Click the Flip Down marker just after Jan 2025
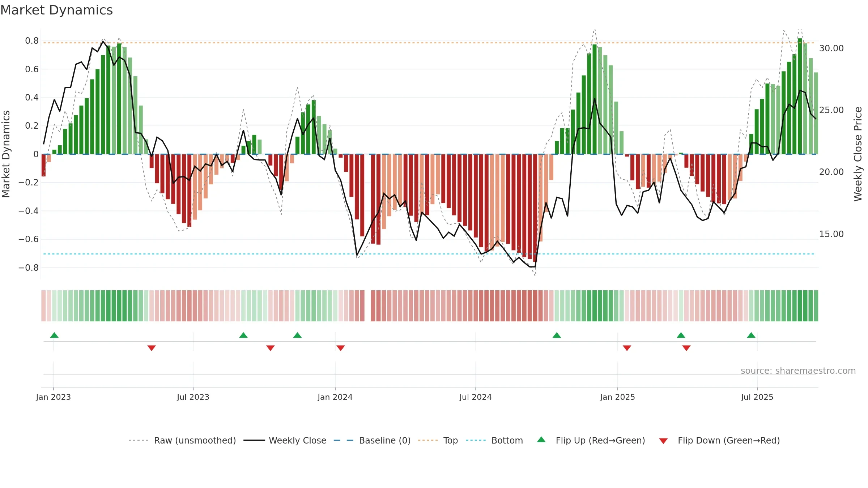 pos(627,348)
